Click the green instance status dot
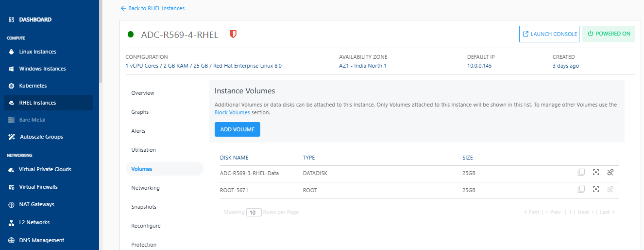The width and height of the screenshot is (644, 250). (x=131, y=35)
